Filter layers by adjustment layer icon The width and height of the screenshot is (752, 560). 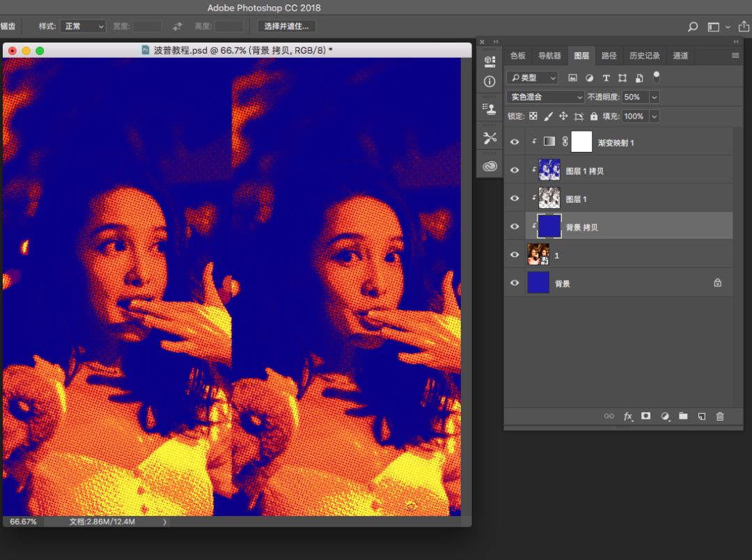(x=590, y=78)
